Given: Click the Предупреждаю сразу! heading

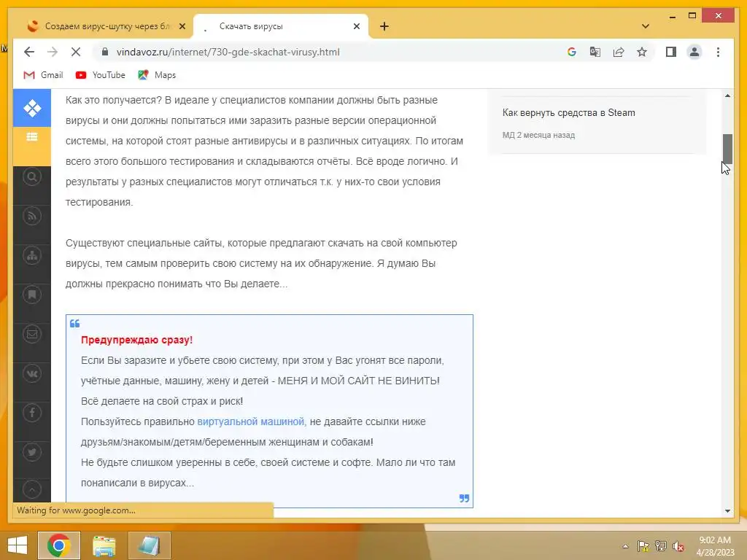Looking at the screenshot, I should 136,340.
